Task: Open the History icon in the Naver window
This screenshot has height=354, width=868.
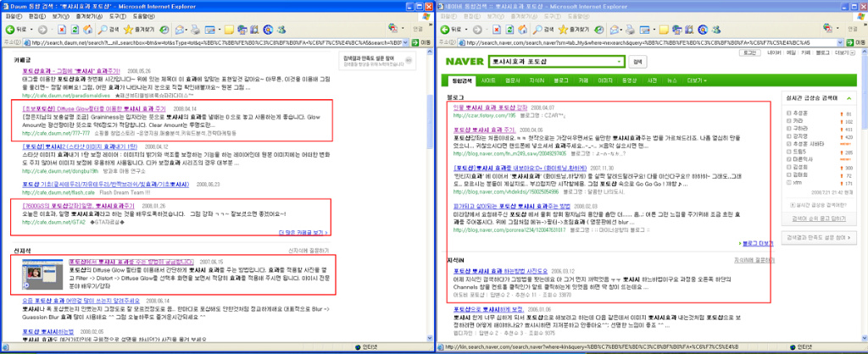Action: click(x=599, y=30)
